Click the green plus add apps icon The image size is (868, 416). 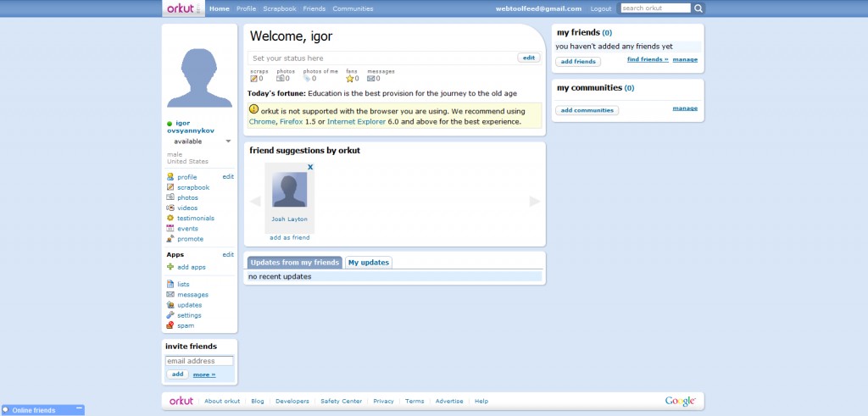click(170, 267)
